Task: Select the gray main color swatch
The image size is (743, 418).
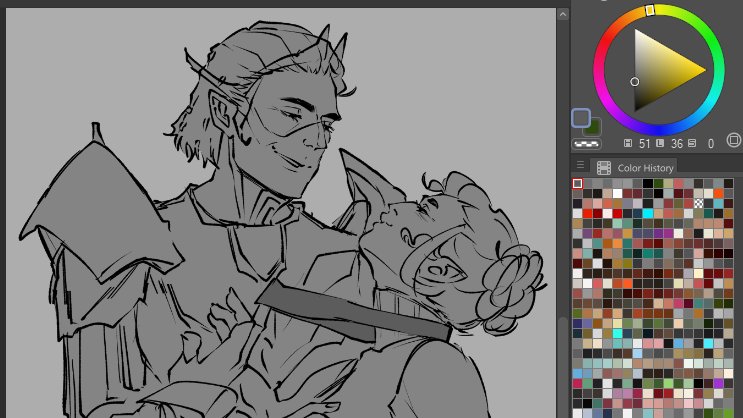Action: (581, 118)
